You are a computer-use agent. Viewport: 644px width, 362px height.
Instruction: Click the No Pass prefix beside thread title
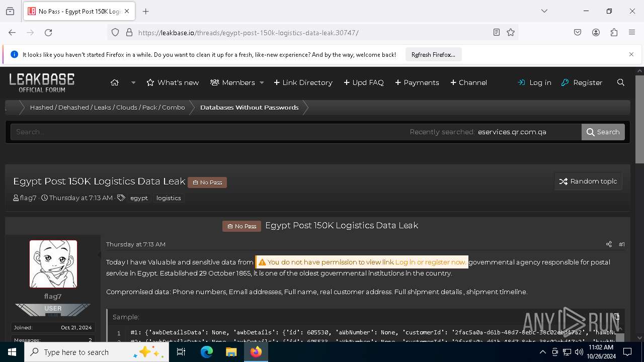[207, 182]
